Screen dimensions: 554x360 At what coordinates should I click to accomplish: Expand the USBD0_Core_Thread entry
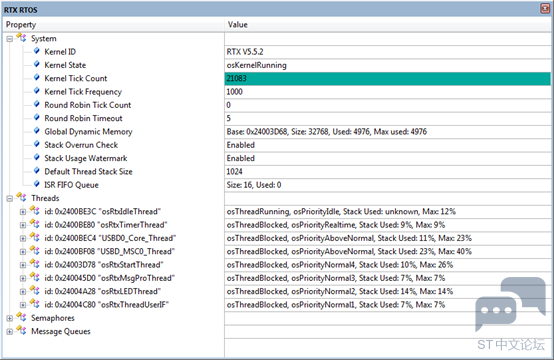pos(23,238)
